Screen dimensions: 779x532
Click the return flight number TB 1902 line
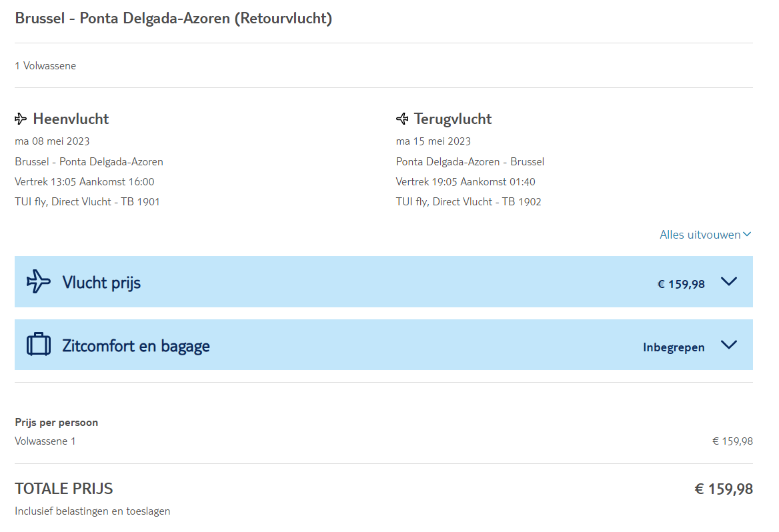tap(468, 201)
